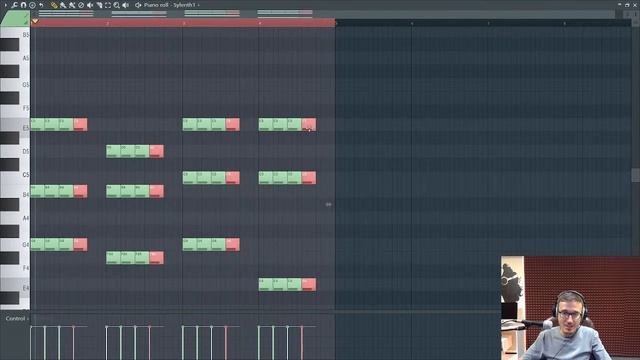
Task: Select the first green E4 note in bar 4
Action: 266,284
